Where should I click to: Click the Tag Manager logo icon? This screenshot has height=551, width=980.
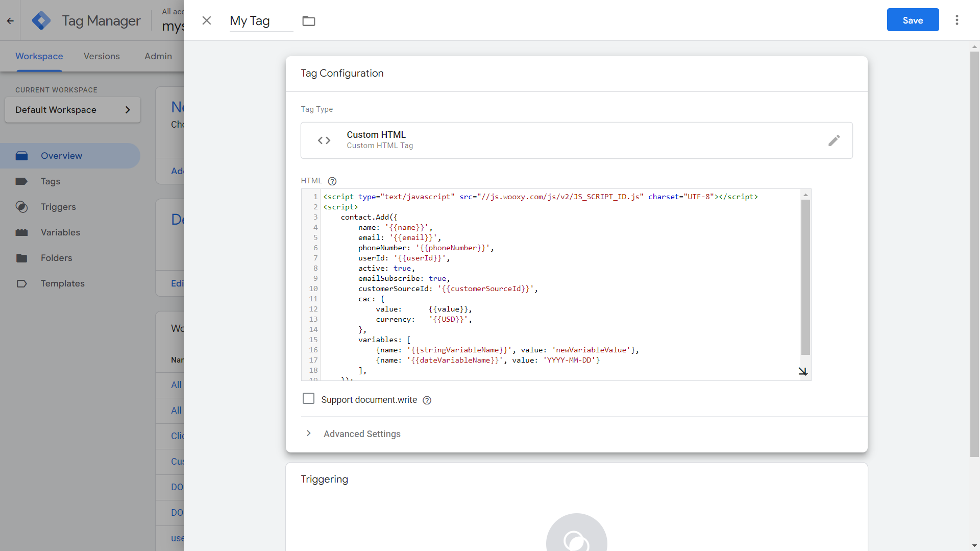pyautogui.click(x=41, y=21)
